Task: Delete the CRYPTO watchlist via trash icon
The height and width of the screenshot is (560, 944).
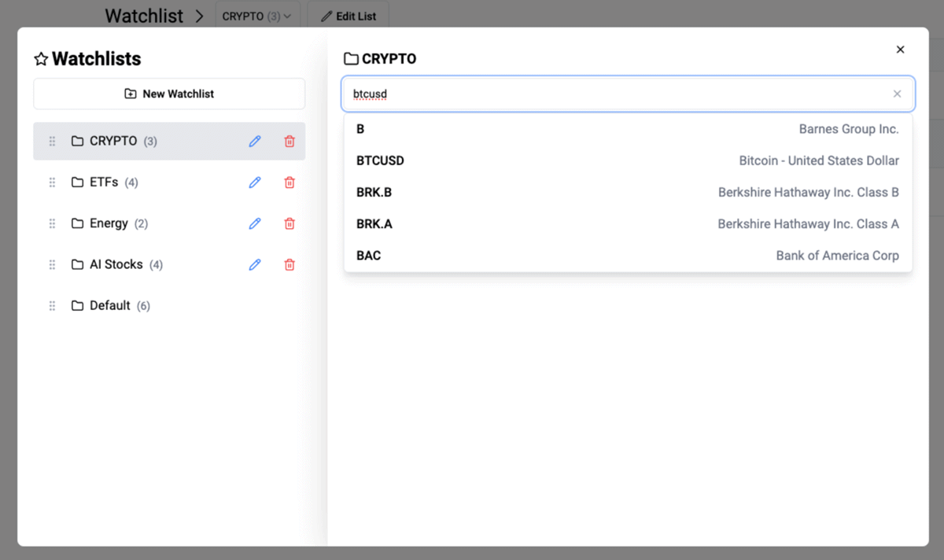Action: click(289, 142)
